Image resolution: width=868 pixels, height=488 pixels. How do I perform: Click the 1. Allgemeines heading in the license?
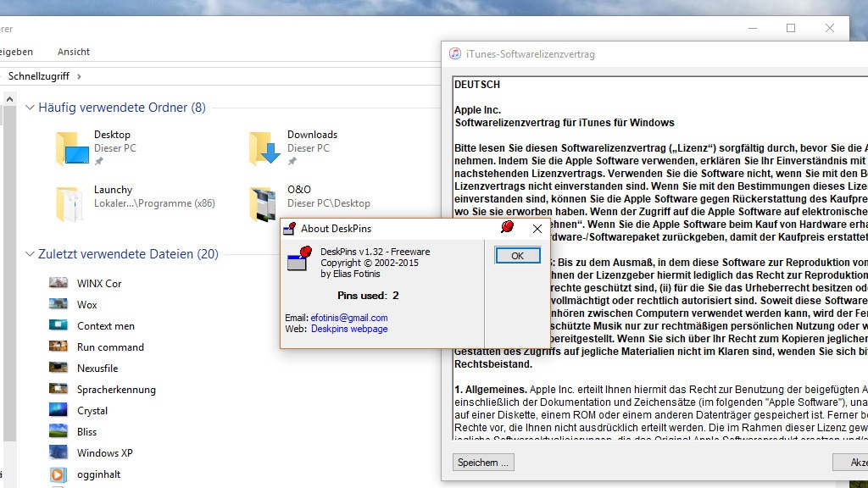[x=491, y=390]
